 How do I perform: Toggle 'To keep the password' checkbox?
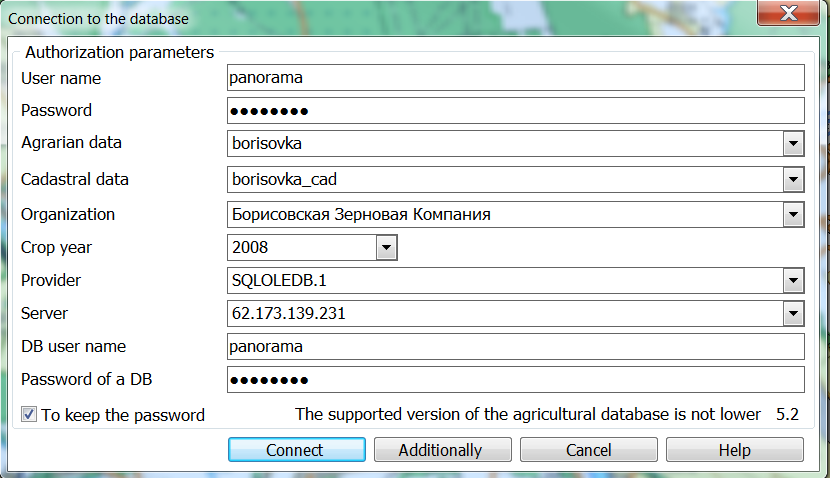point(29,414)
